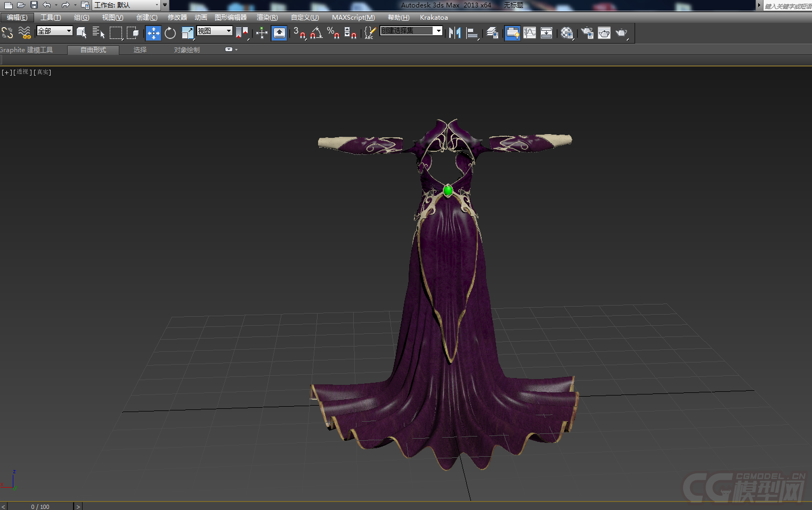812x510 pixels.
Task: Open undo history dropdown arrow
Action: click(56, 5)
